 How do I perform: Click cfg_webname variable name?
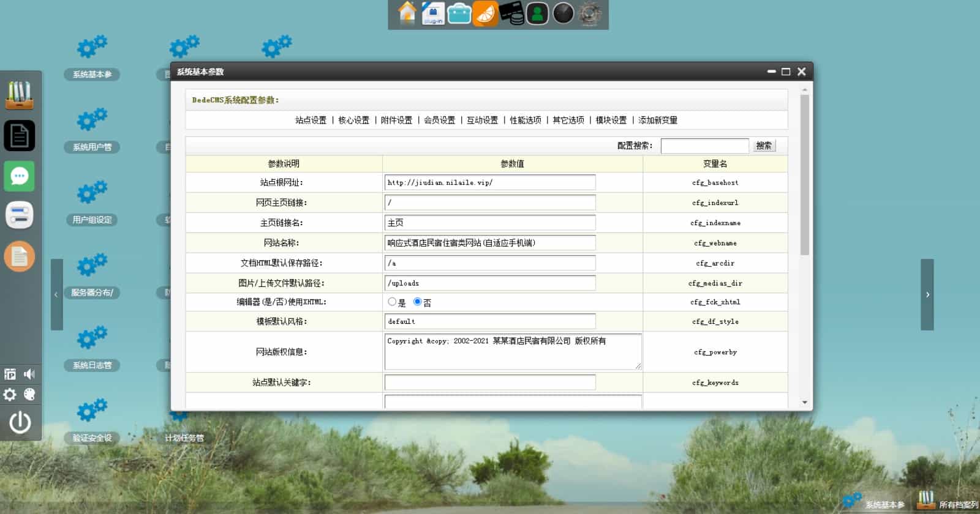pos(715,243)
